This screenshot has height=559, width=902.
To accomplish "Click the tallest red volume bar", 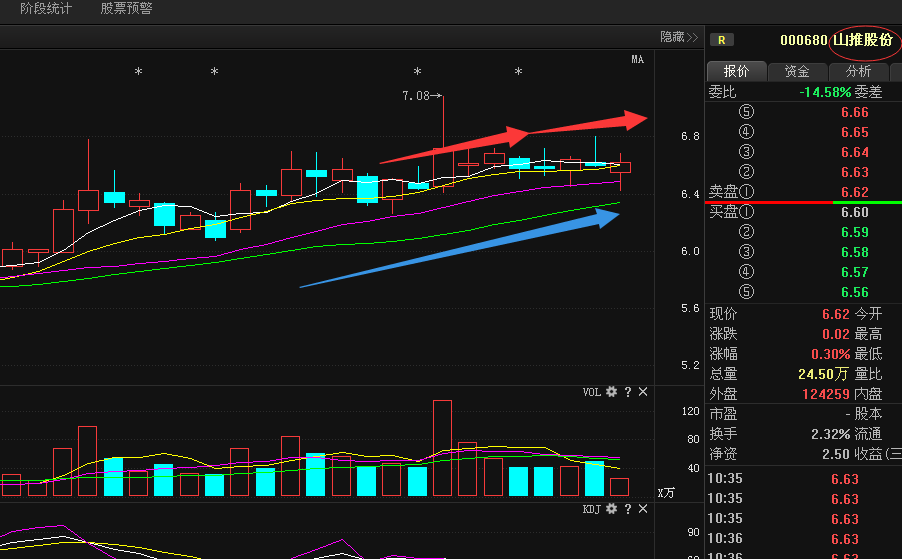I will pos(442,448).
